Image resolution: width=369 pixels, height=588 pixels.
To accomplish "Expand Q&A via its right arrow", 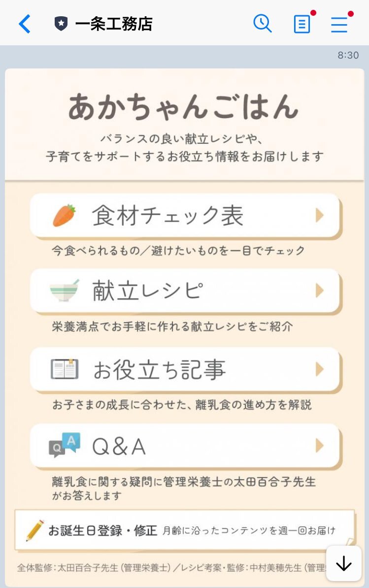I will click(x=320, y=446).
